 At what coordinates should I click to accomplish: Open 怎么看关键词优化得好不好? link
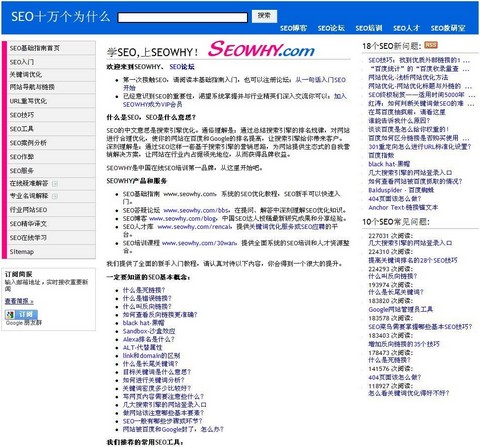pyautogui.click(x=409, y=393)
